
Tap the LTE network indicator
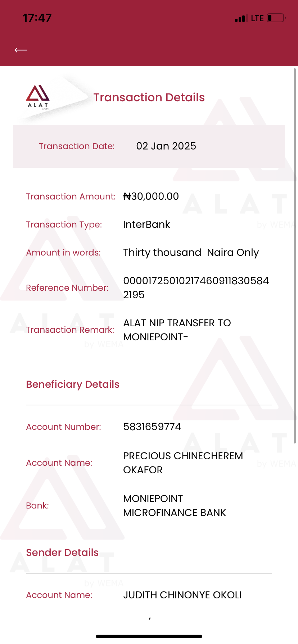point(257,18)
